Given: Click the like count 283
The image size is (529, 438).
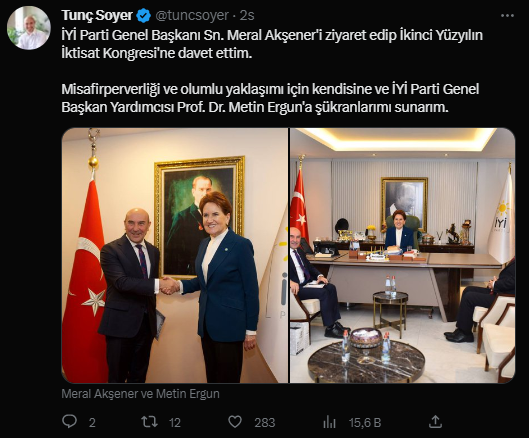Looking at the screenshot, I should 265,422.
